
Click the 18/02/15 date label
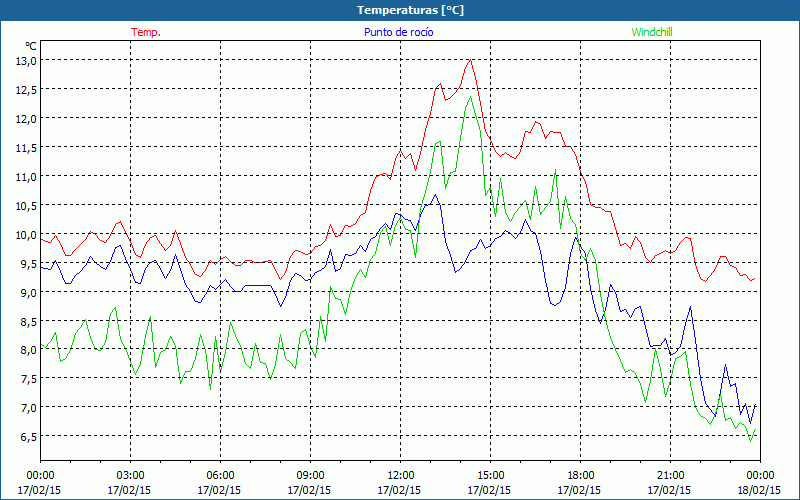(x=759, y=490)
